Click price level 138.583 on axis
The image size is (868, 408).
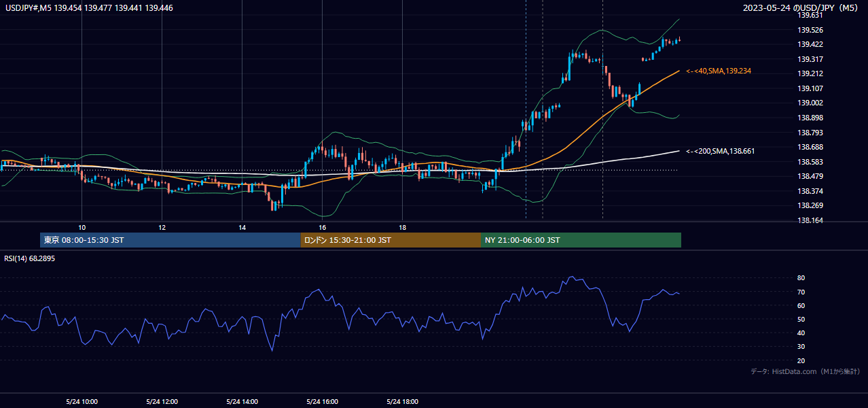point(810,162)
